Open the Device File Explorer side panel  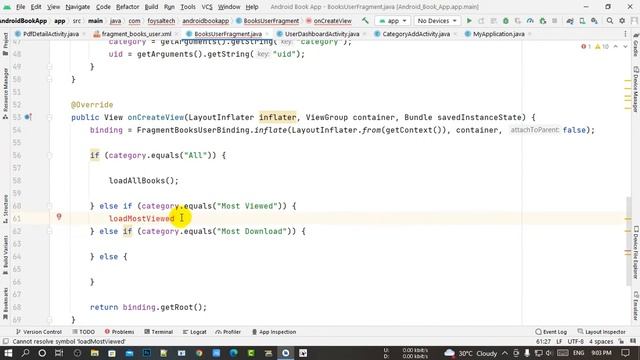point(636,252)
